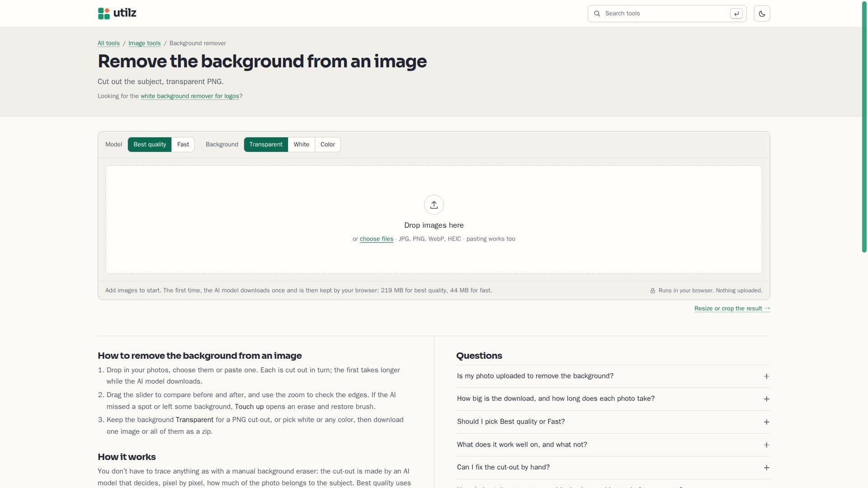Click the search magnifier icon
This screenshot has width=868, height=488.
coord(597,14)
